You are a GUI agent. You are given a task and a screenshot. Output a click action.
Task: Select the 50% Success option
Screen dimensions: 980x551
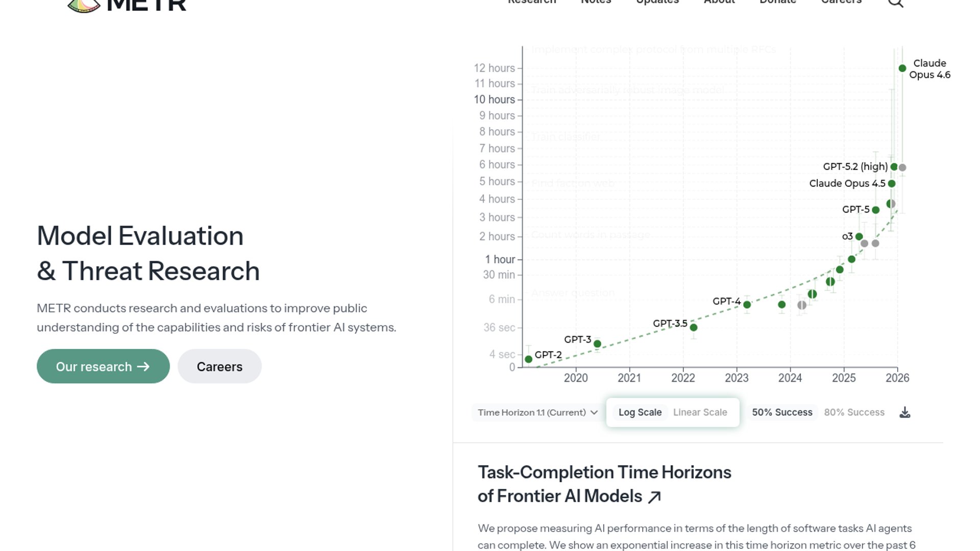pos(782,412)
